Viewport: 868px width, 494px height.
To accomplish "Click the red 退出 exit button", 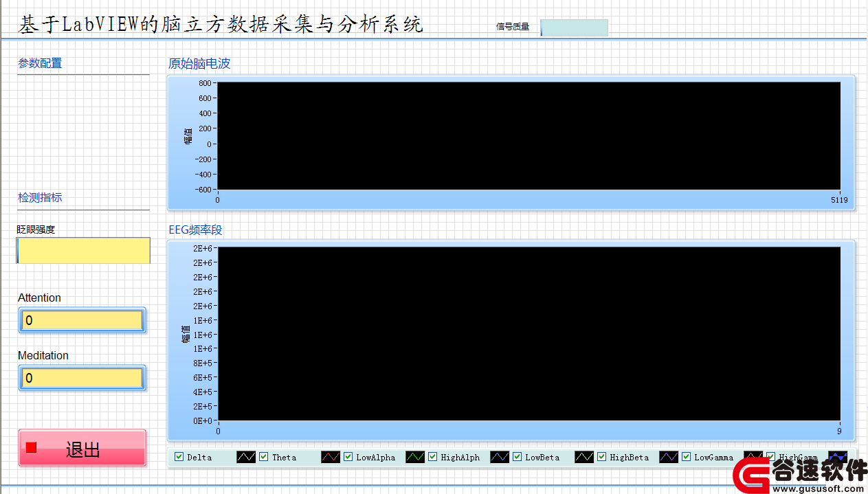I will pos(82,448).
